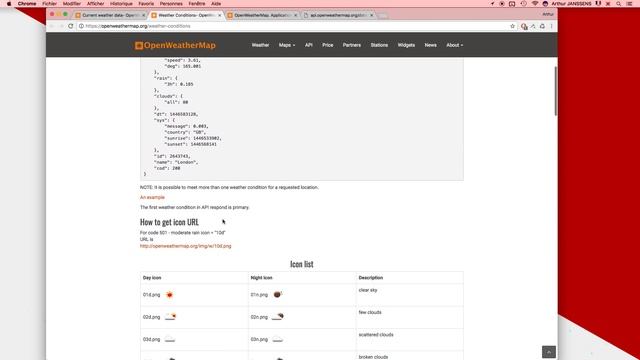Open the Chrome three-dot menu
The height and width of the screenshot is (360, 640).
pos(551,26)
